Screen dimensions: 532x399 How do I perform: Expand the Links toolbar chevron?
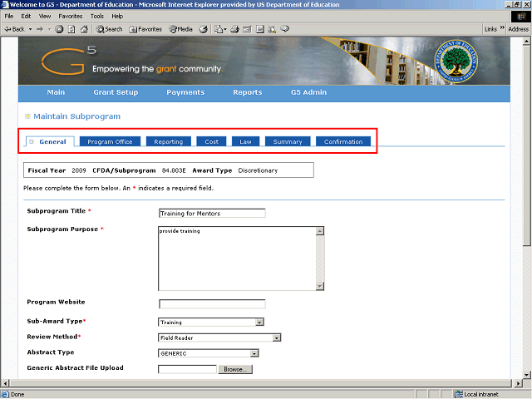pos(502,27)
